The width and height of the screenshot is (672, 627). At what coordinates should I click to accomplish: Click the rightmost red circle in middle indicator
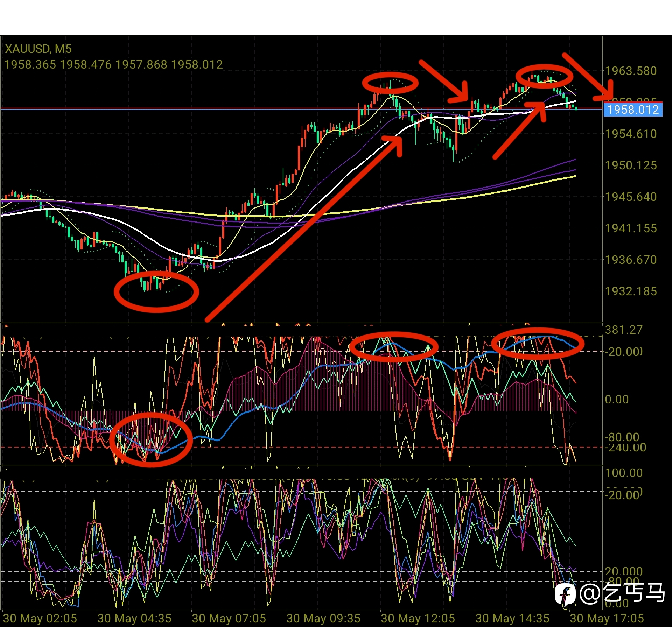(538, 344)
